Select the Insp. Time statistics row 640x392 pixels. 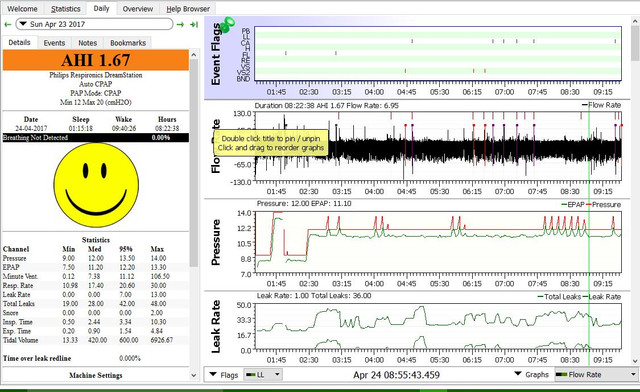pos(96,322)
